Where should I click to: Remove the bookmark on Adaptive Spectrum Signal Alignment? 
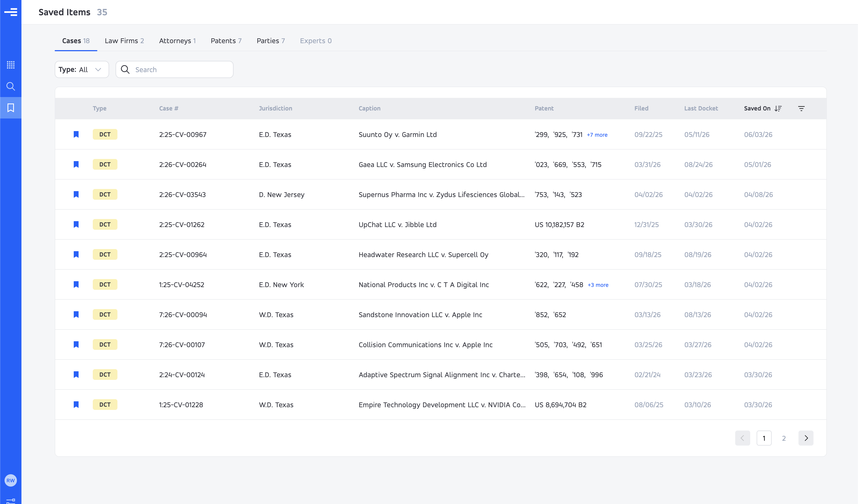(x=76, y=374)
